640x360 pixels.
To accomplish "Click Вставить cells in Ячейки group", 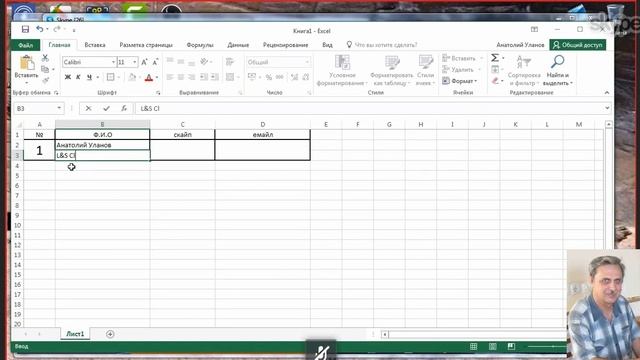I will coord(460,58).
